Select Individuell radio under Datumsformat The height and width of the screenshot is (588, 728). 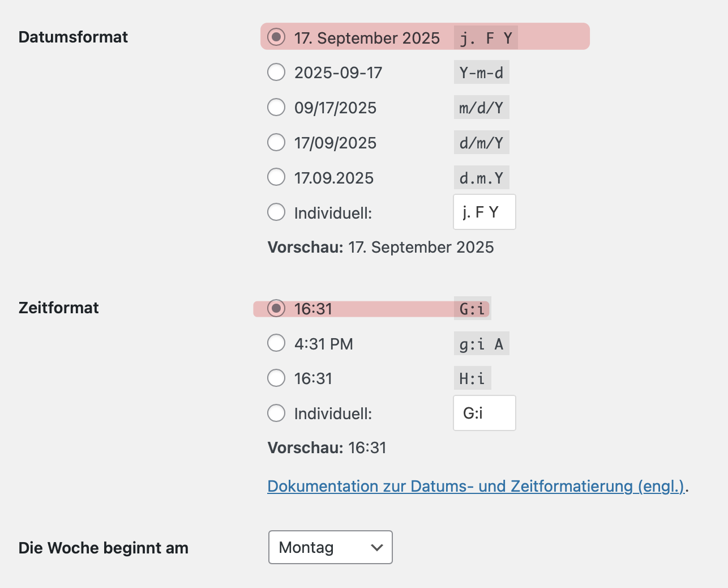pyautogui.click(x=276, y=212)
